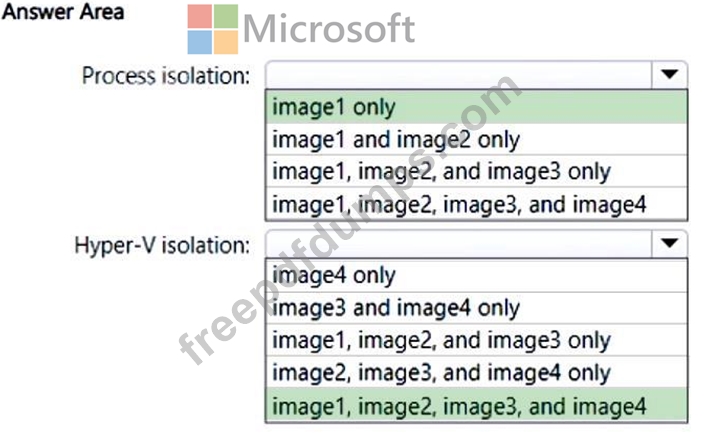The width and height of the screenshot is (705, 439).
Task: Click the "Process isolation:" label
Action: click(x=166, y=75)
